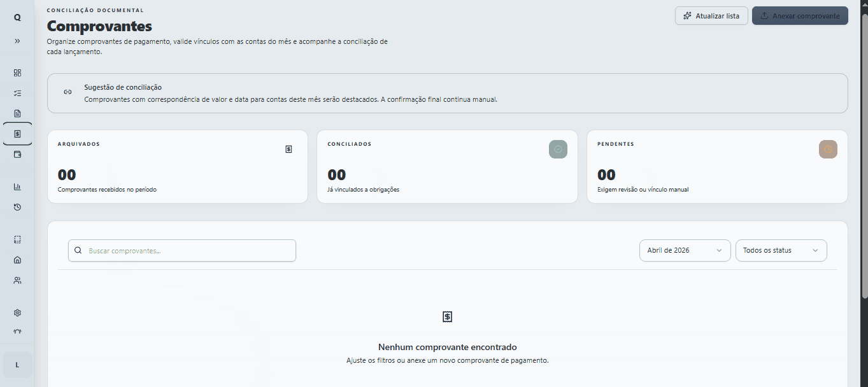
Task: Click the dashed square icon in sidebar
Action: point(17,239)
